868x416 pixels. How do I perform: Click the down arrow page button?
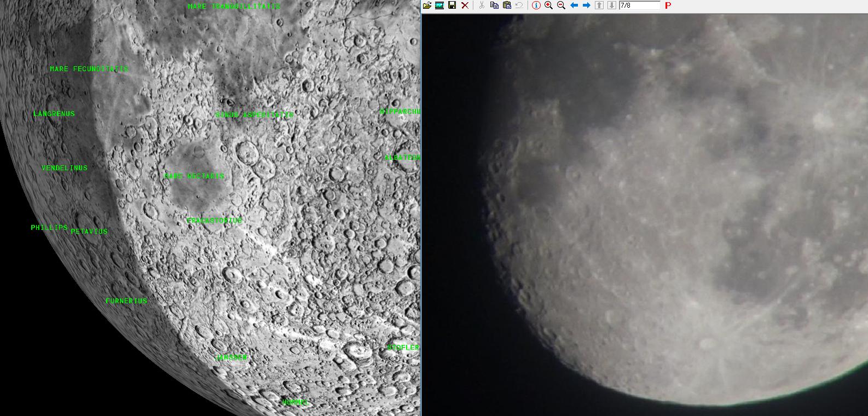click(612, 5)
